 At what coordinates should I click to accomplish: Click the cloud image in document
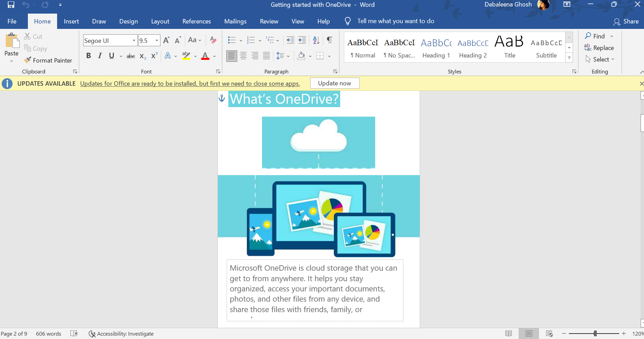318,142
